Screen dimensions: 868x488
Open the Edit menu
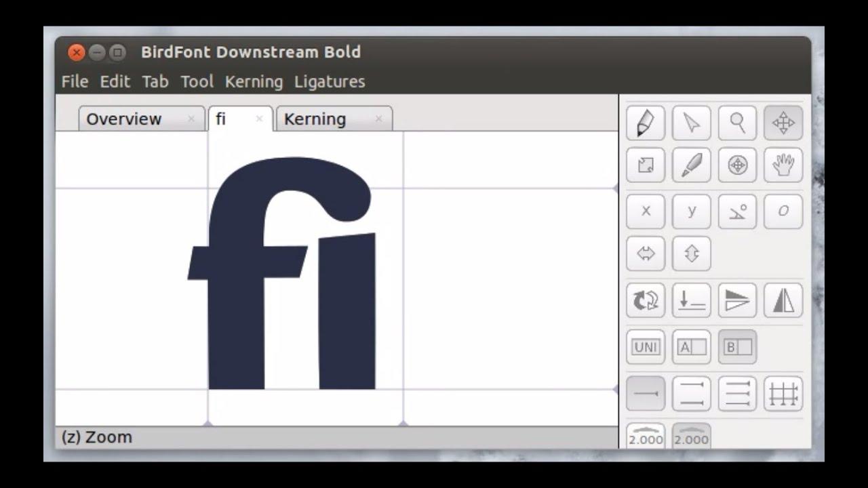pyautogui.click(x=115, y=81)
